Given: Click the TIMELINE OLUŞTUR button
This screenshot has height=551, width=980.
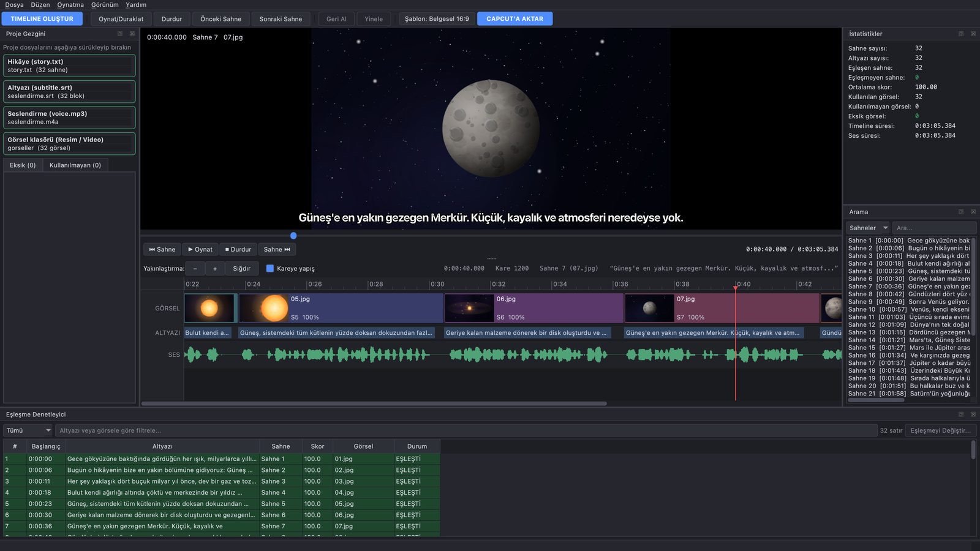Looking at the screenshot, I should (x=42, y=19).
